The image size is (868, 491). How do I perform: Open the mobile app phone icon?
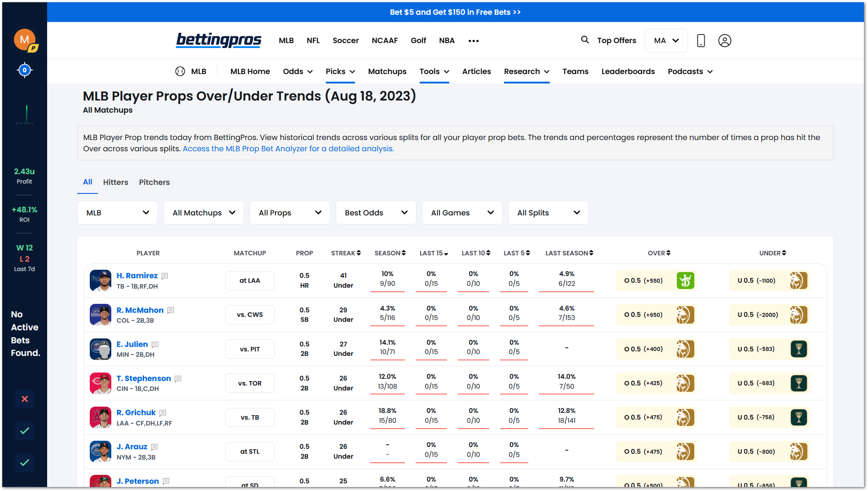pos(701,40)
